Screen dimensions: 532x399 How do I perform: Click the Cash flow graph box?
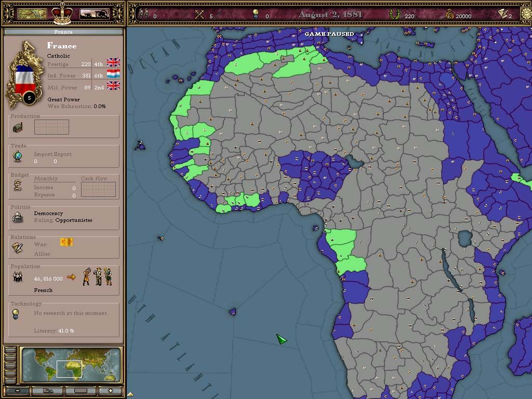point(98,189)
